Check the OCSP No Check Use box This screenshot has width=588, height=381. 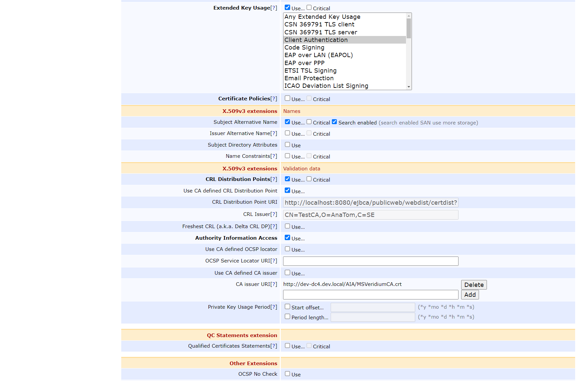pos(287,374)
